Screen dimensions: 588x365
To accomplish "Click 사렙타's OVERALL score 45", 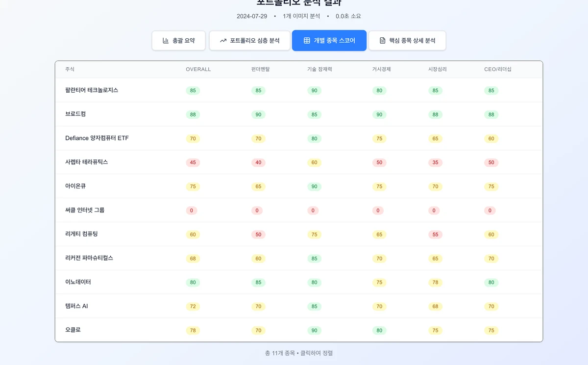I will 193,162.
